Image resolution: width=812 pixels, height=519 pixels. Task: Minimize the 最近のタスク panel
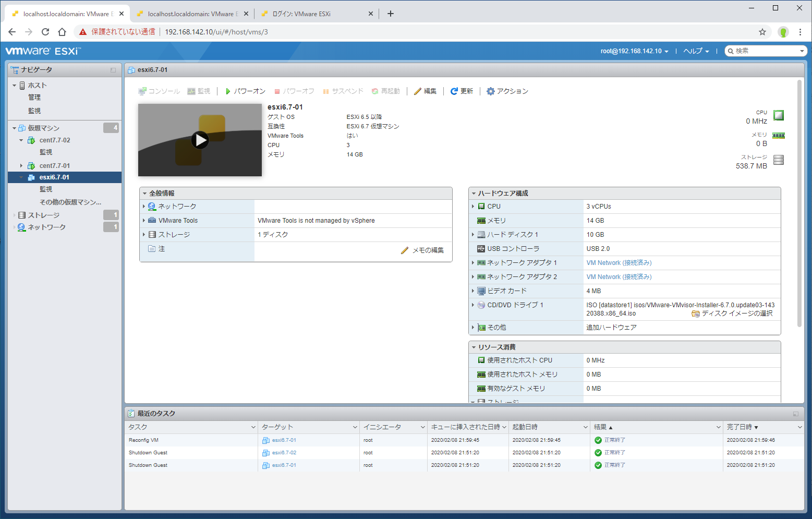tap(796, 414)
